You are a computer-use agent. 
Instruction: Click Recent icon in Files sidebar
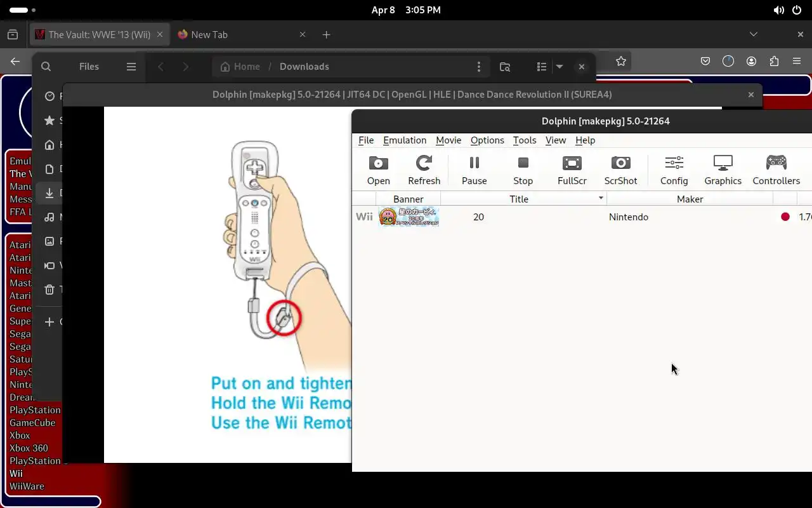click(49, 97)
